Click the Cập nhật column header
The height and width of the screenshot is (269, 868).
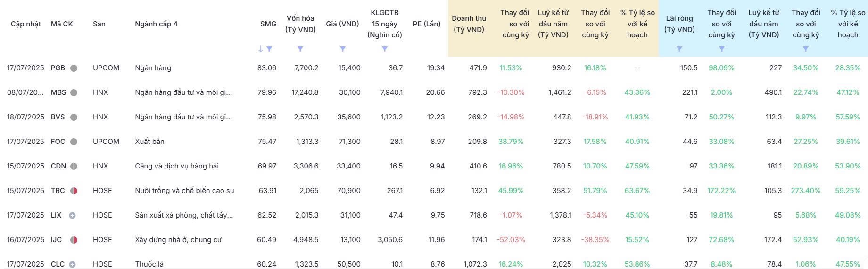click(26, 24)
